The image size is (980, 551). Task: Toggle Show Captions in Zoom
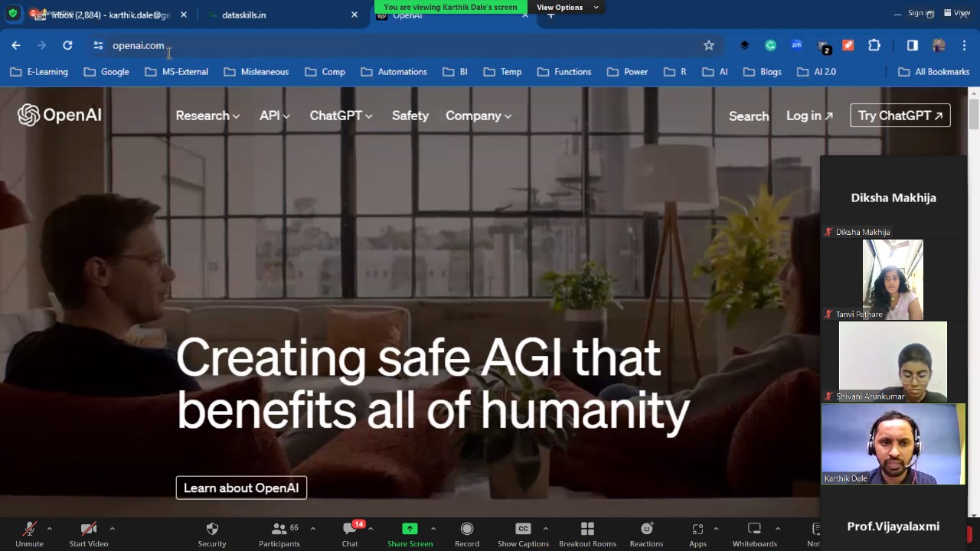(523, 534)
